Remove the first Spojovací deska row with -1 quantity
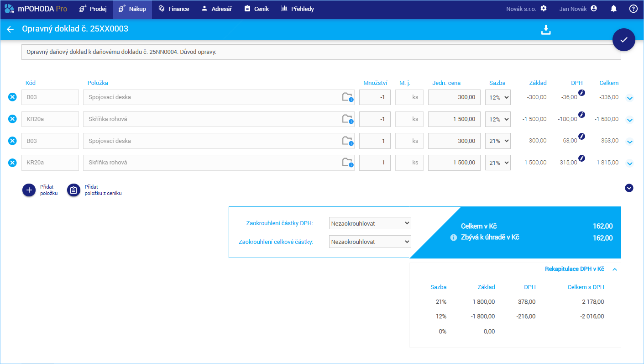The height and width of the screenshot is (364, 644). 12,97
